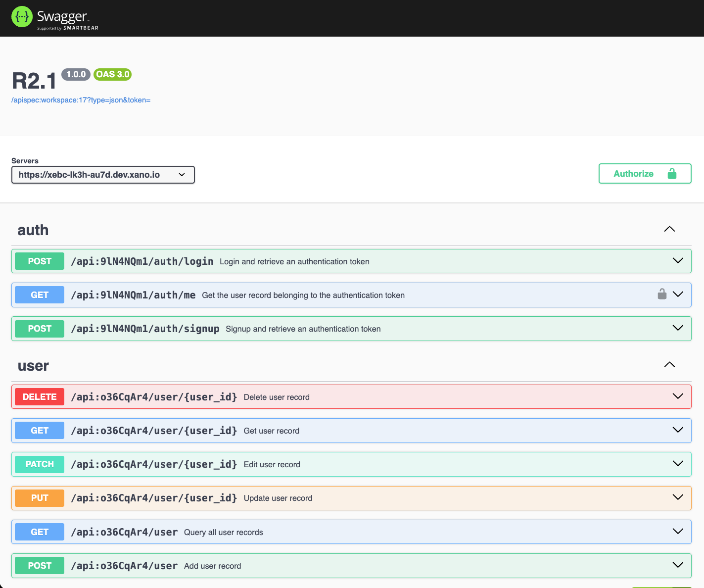This screenshot has width=704, height=588.
Task: Expand the auth/login endpoint details
Action: pyautogui.click(x=678, y=261)
